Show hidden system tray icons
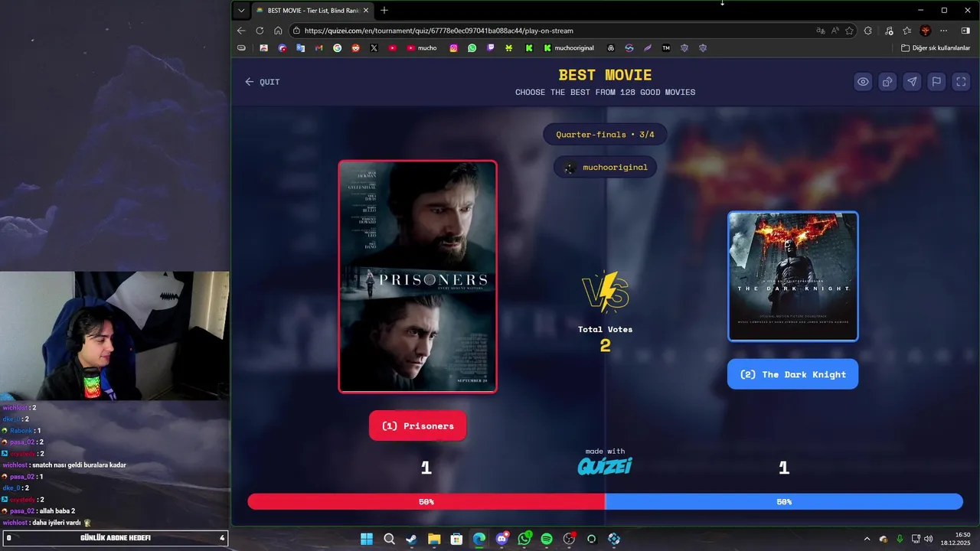 pos(867,539)
